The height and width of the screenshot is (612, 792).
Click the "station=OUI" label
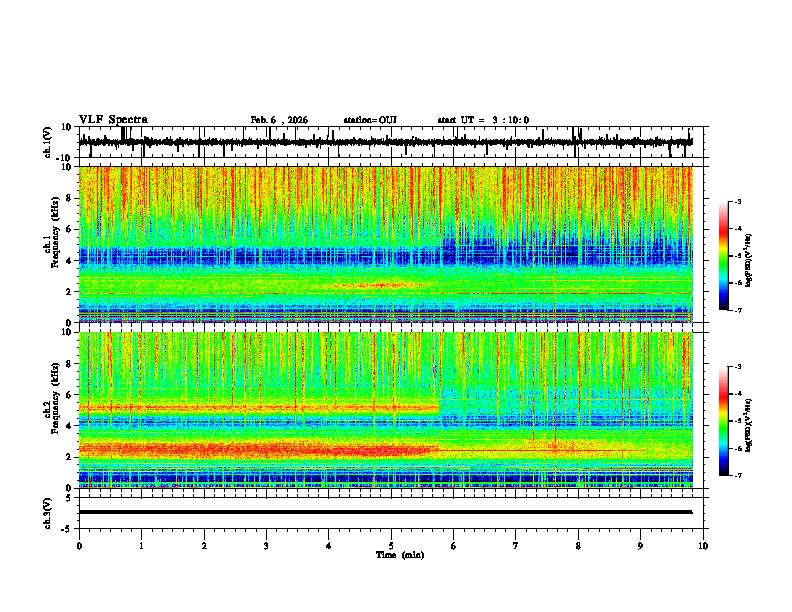tap(370, 120)
